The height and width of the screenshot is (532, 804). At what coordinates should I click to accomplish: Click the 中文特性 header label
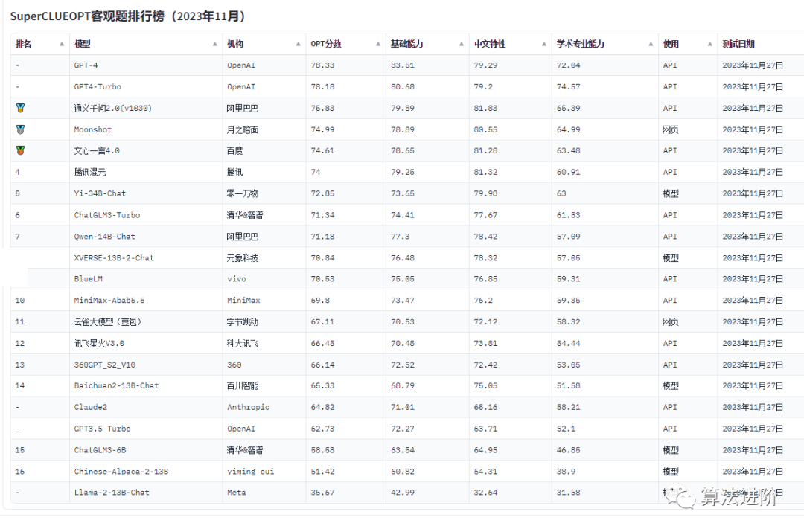[x=490, y=44]
